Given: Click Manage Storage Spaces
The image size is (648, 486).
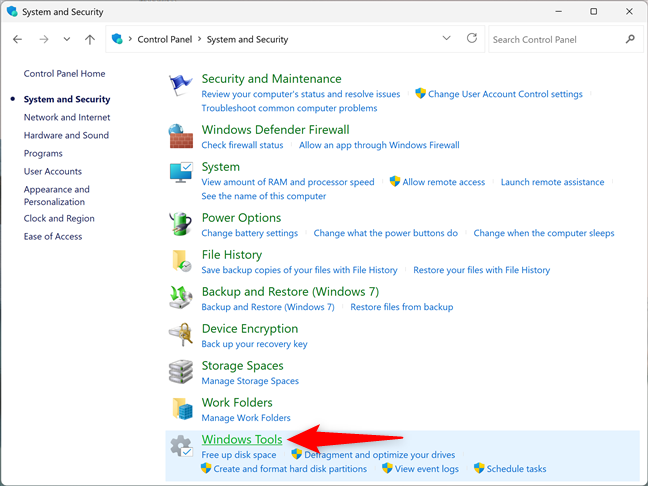Looking at the screenshot, I should (250, 381).
